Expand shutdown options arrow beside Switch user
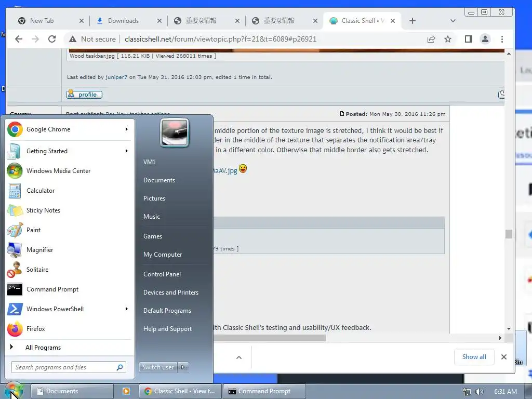532x399 pixels. (x=183, y=367)
